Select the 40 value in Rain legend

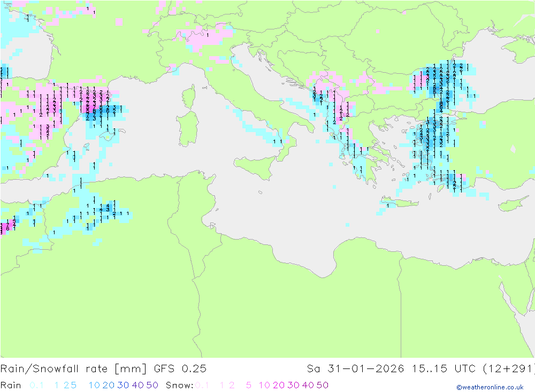tap(138, 385)
